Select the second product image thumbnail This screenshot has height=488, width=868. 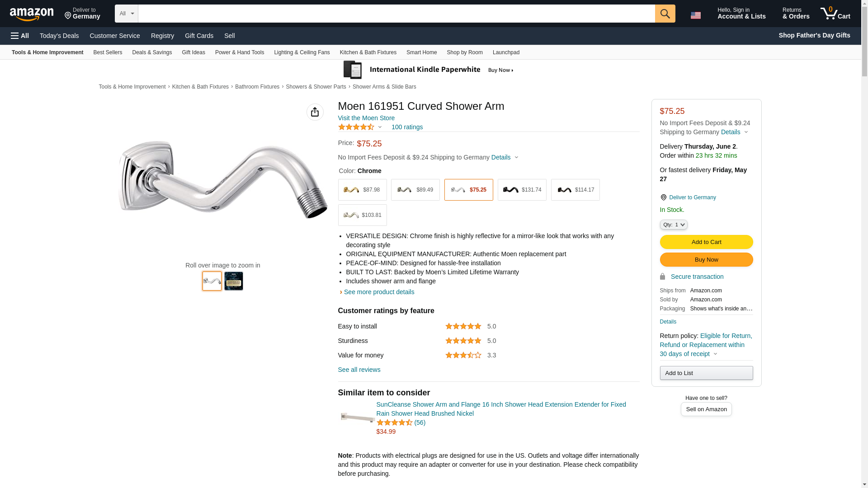click(234, 281)
